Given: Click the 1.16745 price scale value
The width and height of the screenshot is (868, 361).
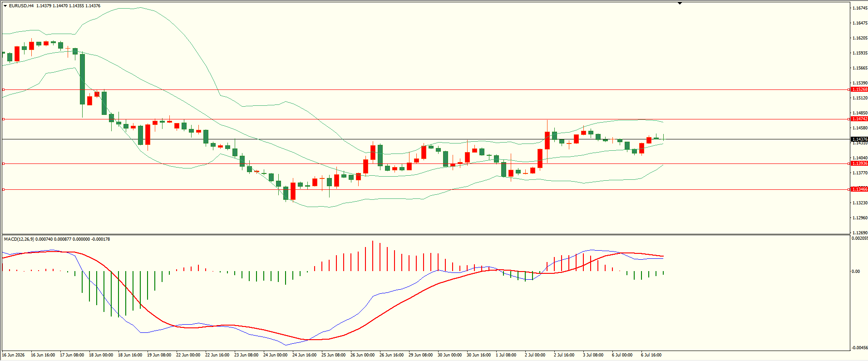Looking at the screenshot, I should pyautogui.click(x=860, y=8).
